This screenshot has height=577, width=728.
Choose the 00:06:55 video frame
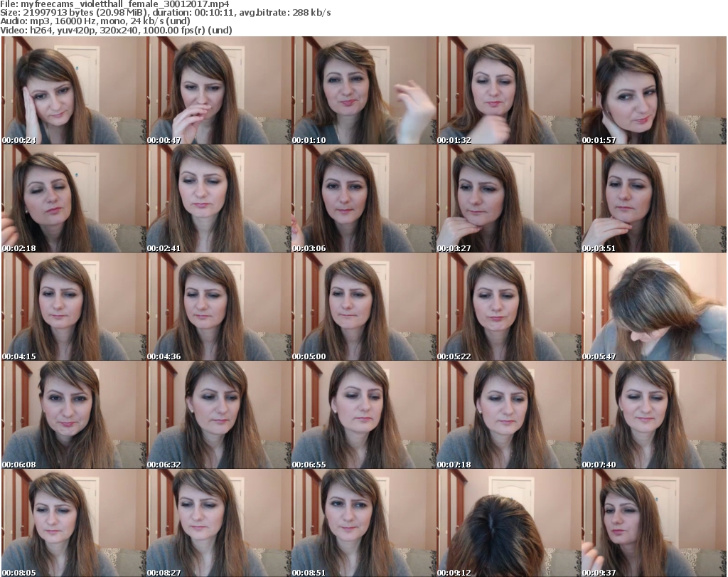tap(363, 415)
